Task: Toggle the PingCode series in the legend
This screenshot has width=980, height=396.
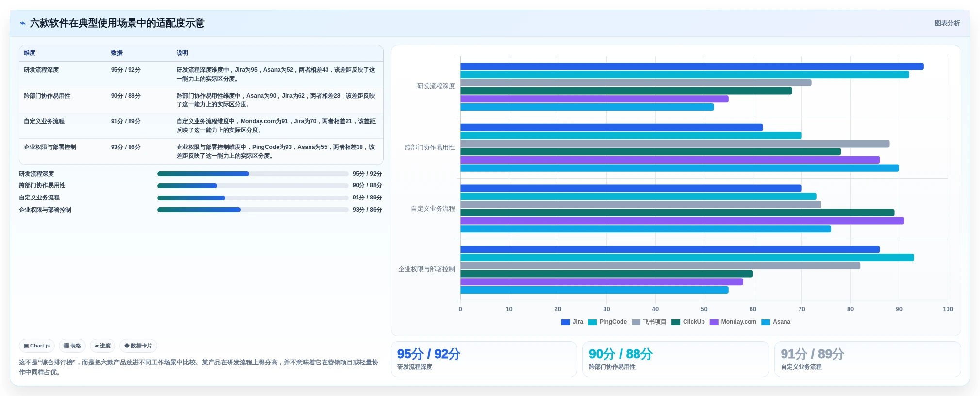Action: pyautogui.click(x=607, y=322)
